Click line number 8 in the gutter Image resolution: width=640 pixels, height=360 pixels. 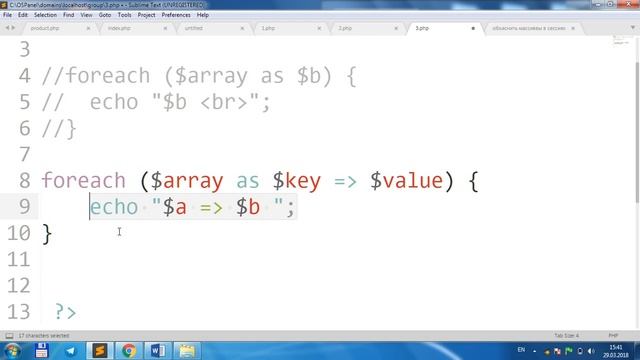24,181
